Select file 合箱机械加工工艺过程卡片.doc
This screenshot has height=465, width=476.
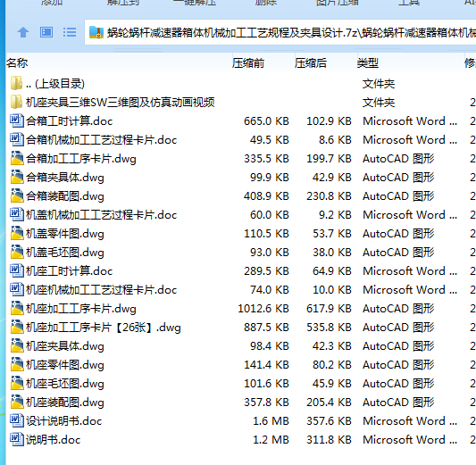(x=102, y=140)
